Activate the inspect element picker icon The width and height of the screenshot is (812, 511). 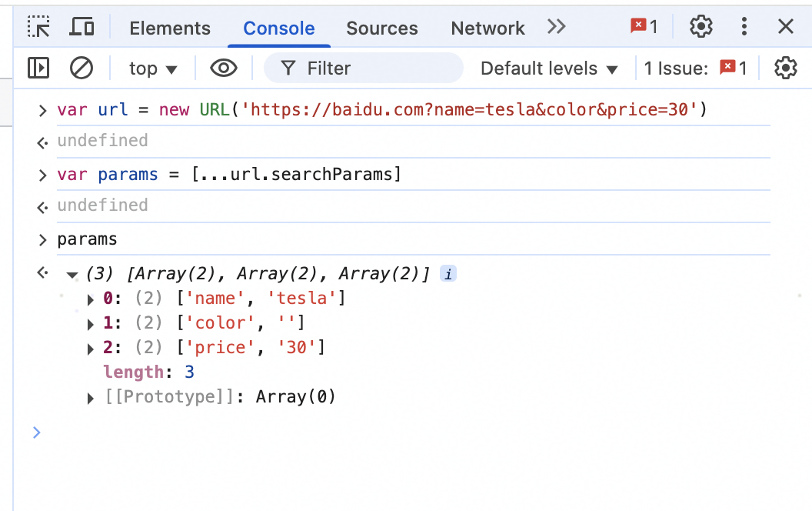pyautogui.click(x=39, y=26)
